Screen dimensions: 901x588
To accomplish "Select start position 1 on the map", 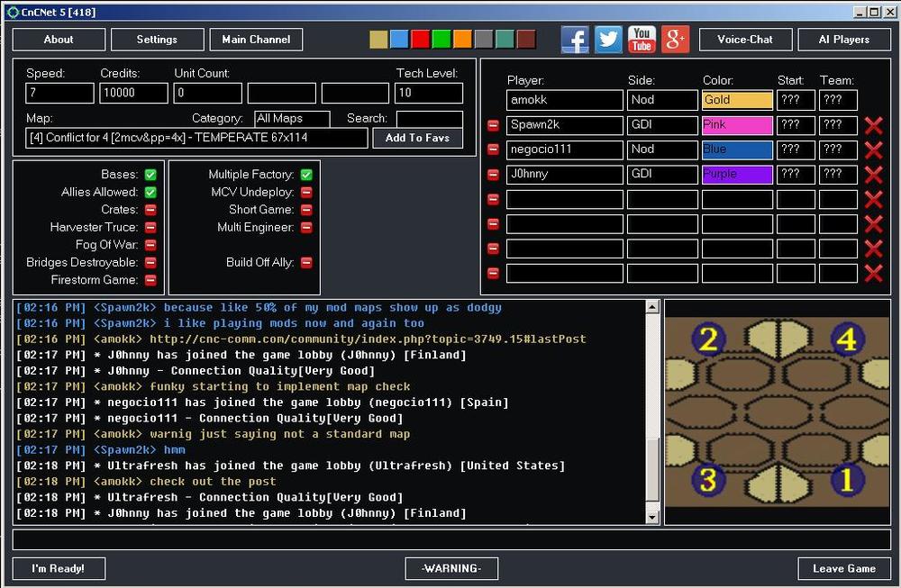I will click(846, 480).
